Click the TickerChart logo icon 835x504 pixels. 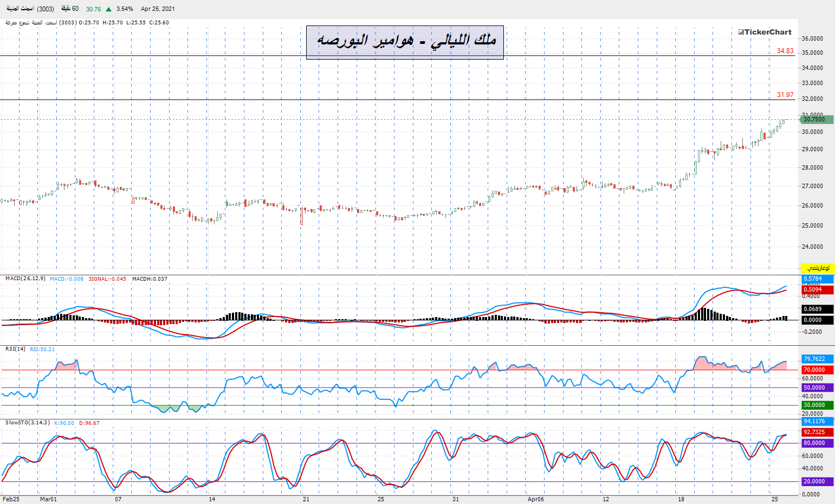741,32
